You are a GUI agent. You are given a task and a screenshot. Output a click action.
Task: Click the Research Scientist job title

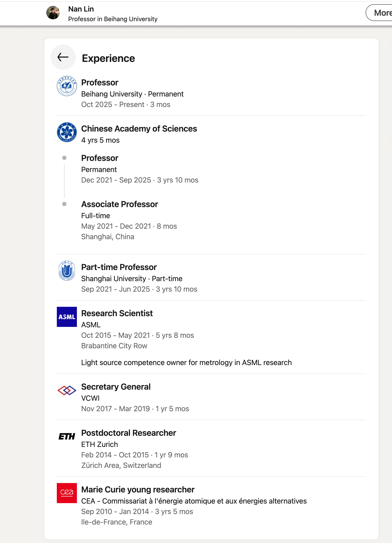[x=117, y=313]
